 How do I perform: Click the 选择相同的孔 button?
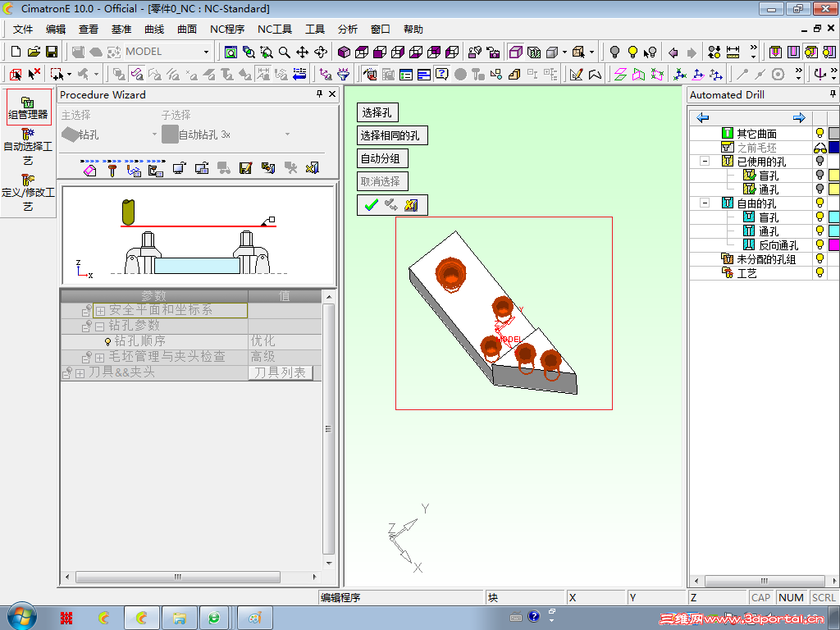click(x=392, y=135)
